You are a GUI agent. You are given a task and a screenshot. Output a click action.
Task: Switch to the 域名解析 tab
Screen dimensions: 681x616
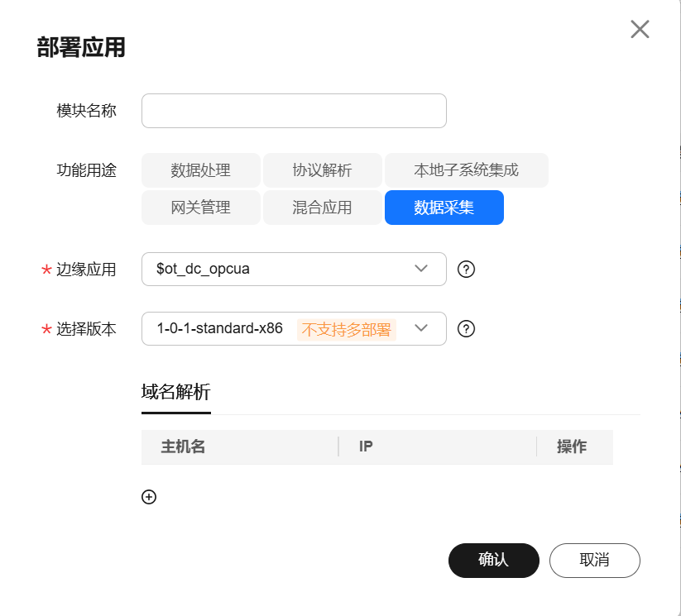(176, 392)
